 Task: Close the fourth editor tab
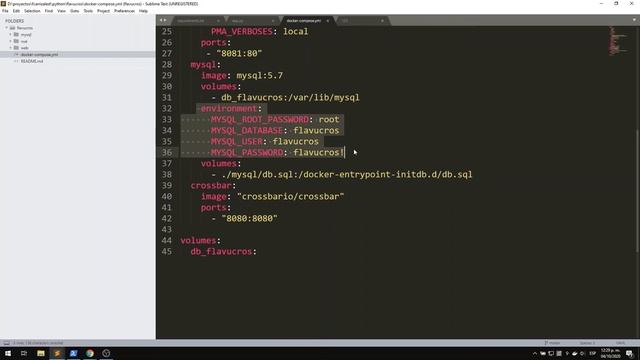(x=382, y=20)
